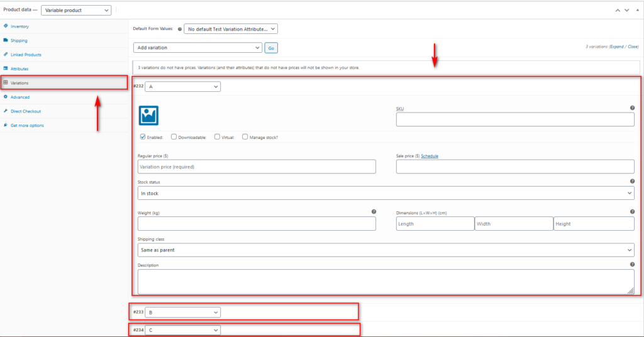Click the Height dimension field
The height and width of the screenshot is (337, 644).
tap(594, 224)
